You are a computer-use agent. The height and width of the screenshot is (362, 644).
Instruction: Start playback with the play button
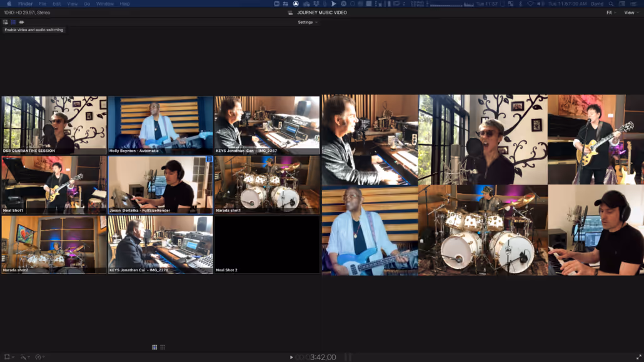(x=291, y=357)
